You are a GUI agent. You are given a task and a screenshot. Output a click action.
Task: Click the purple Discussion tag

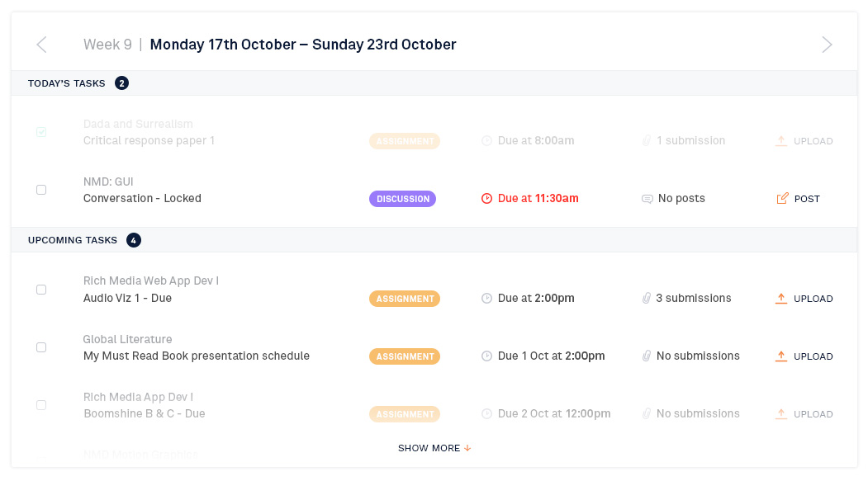(402, 199)
